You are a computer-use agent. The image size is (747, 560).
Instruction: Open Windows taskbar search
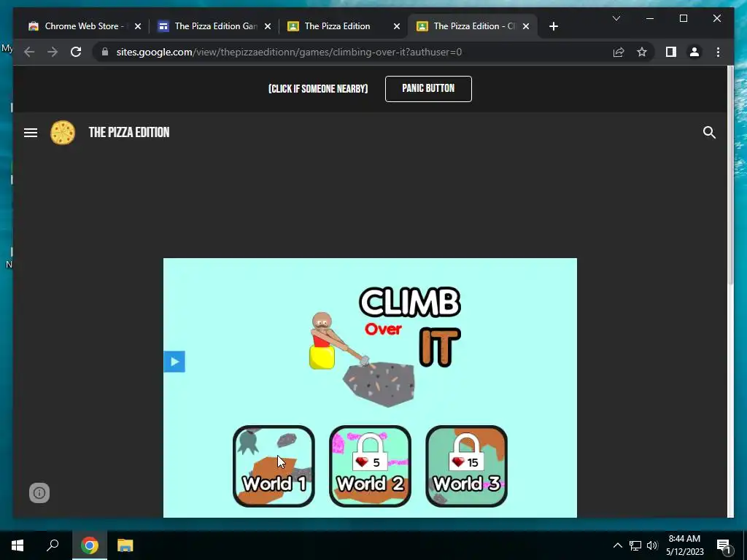[x=53, y=545]
